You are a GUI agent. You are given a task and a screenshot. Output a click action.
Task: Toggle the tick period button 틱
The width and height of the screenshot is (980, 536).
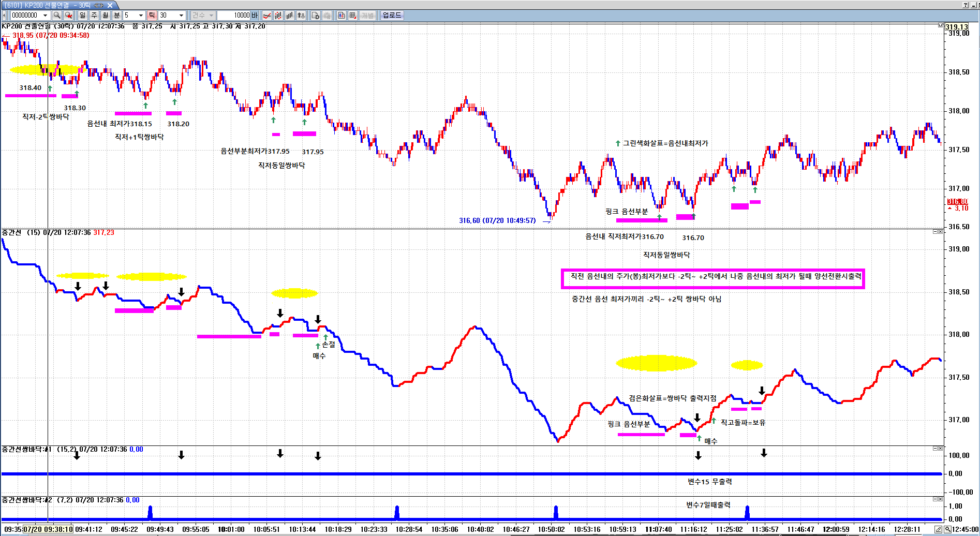[x=152, y=16]
